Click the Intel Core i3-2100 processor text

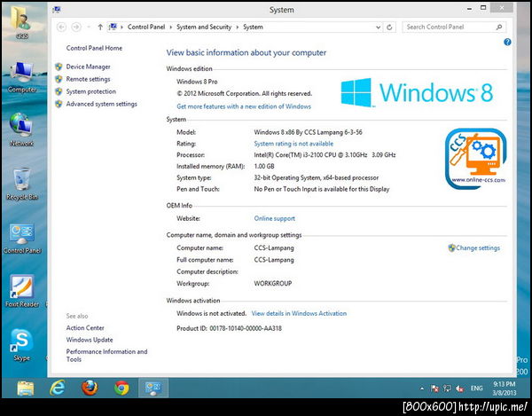pyautogui.click(x=325, y=155)
